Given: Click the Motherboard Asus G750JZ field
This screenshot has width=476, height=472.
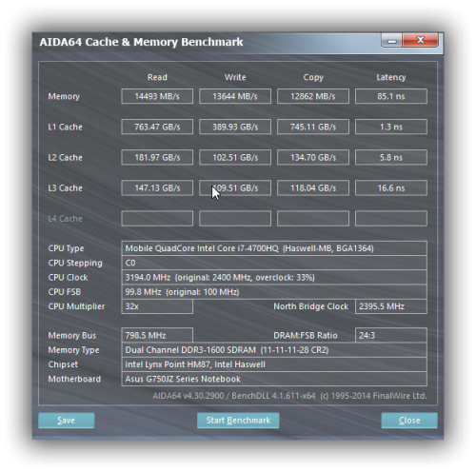Looking at the screenshot, I should click(x=274, y=379).
